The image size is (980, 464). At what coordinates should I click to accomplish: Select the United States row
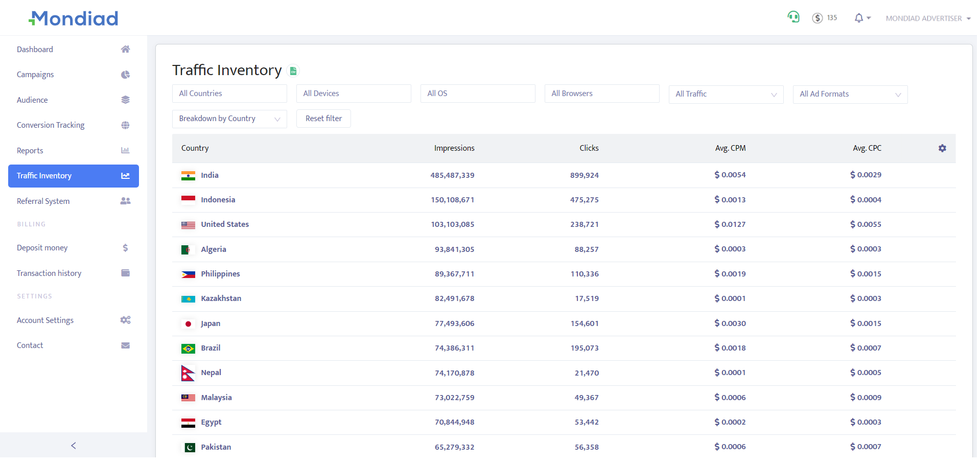click(225, 224)
